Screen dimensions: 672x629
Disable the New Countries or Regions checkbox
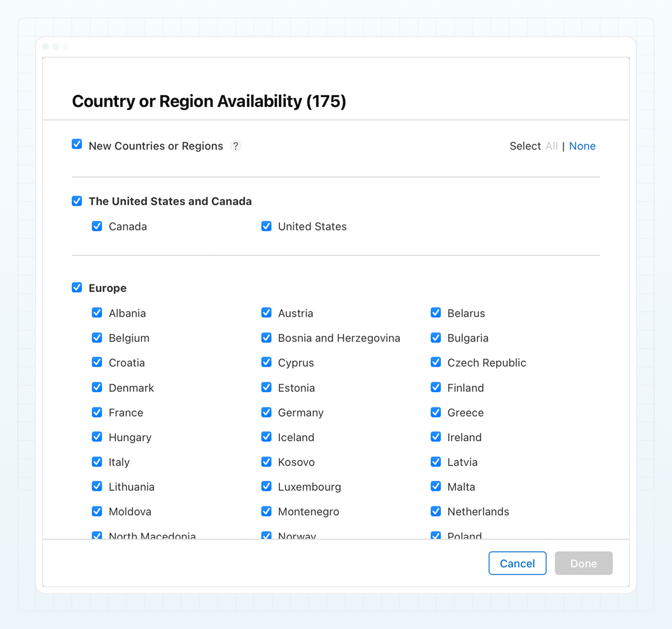click(77, 144)
